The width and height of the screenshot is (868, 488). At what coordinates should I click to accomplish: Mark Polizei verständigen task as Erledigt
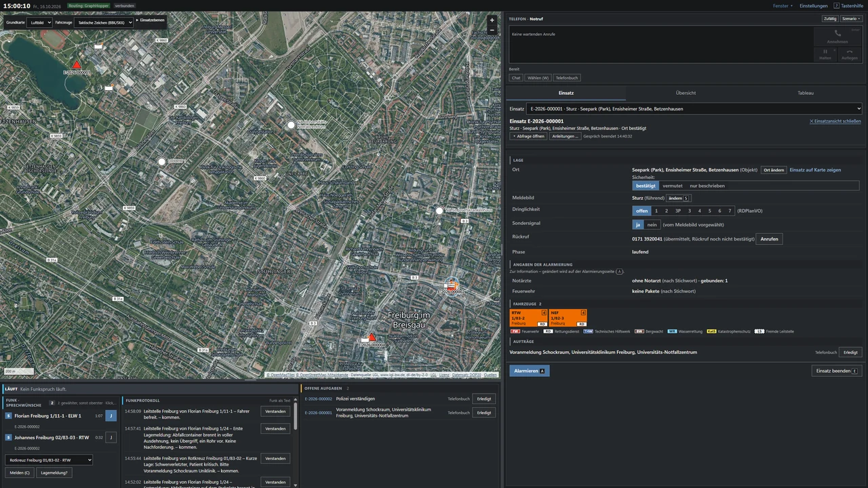(484, 399)
